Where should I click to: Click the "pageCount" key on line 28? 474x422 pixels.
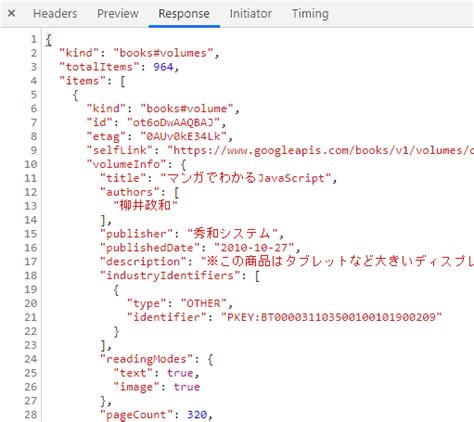136,415
